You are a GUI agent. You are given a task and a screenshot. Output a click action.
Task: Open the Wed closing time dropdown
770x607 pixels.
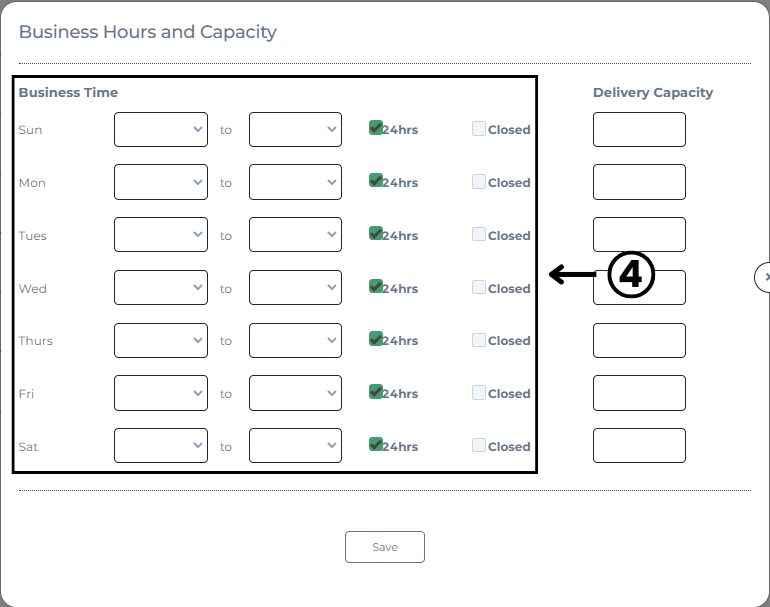[295, 287]
